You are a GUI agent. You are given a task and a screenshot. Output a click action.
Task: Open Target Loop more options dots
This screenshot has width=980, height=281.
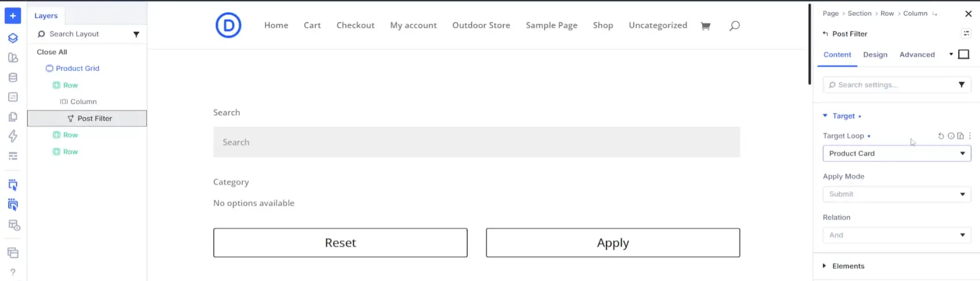pyautogui.click(x=970, y=136)
